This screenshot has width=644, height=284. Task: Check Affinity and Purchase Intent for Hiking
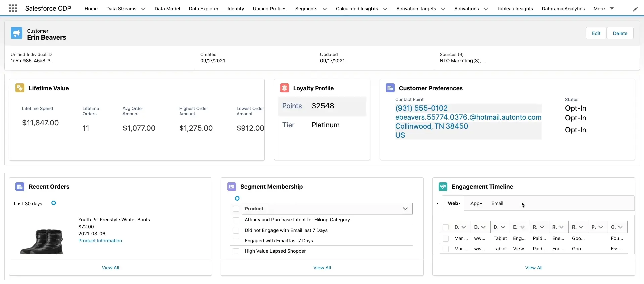tap(236, 220)
